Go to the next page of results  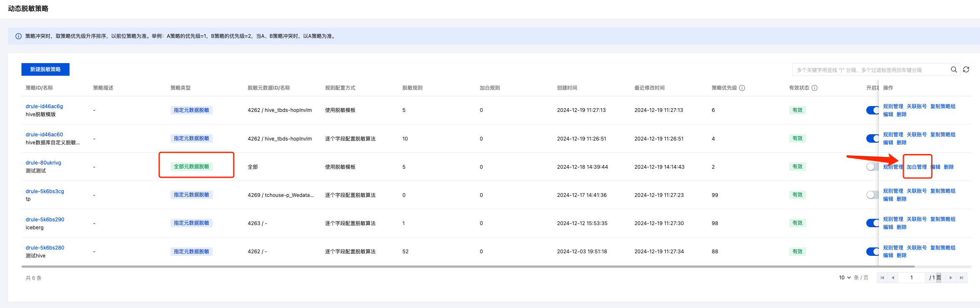click(951, 278)
